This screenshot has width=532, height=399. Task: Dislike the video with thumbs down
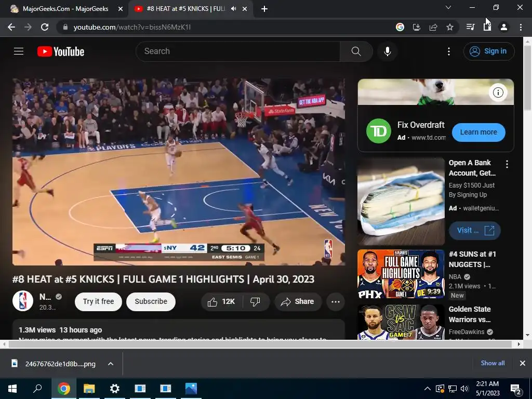(256, 302)
